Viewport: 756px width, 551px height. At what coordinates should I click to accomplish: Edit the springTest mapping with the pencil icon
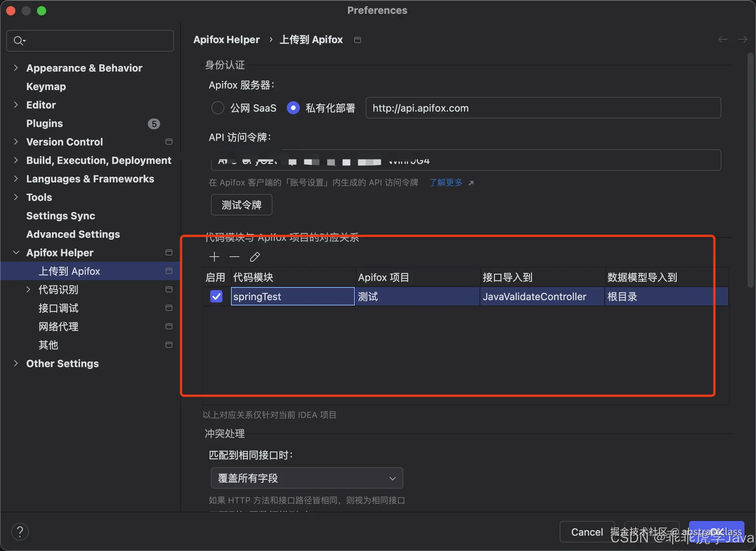coord(254,257)
